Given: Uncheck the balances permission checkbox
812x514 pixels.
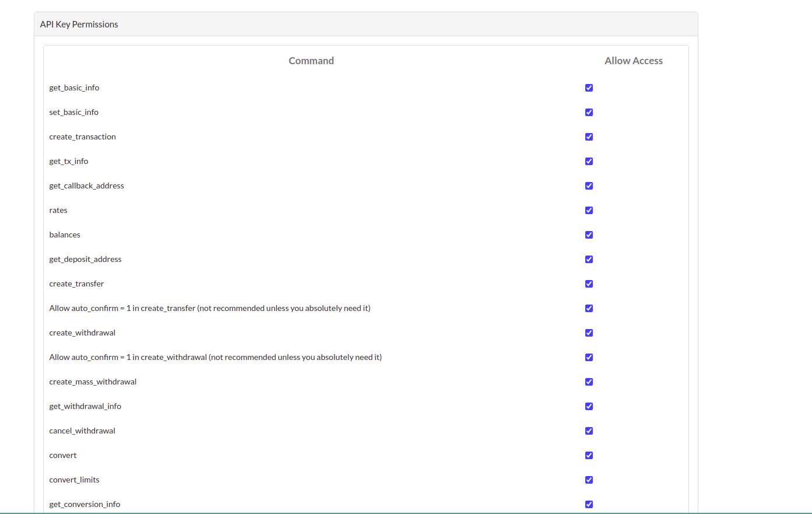Looking at the screenshot, I should 589,235.
